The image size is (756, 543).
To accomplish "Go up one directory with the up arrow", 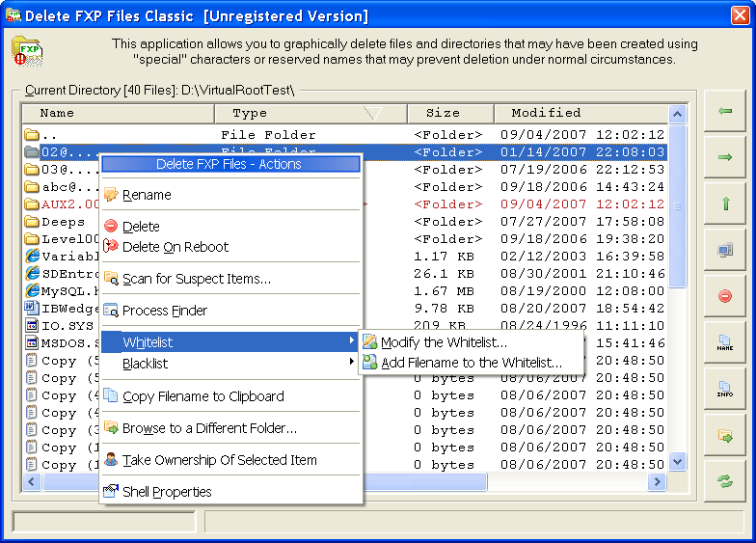I will 725,204.
